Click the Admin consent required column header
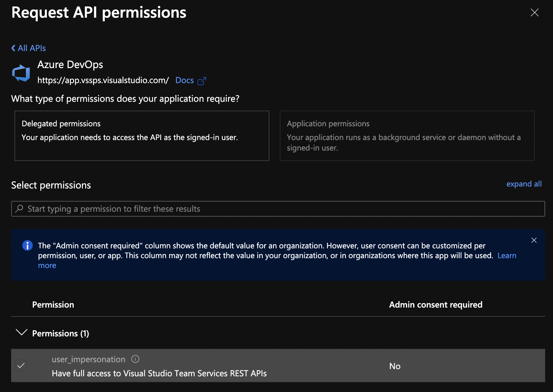The height and width of the screenshot is (392, 553). click(x=435, y=305)
